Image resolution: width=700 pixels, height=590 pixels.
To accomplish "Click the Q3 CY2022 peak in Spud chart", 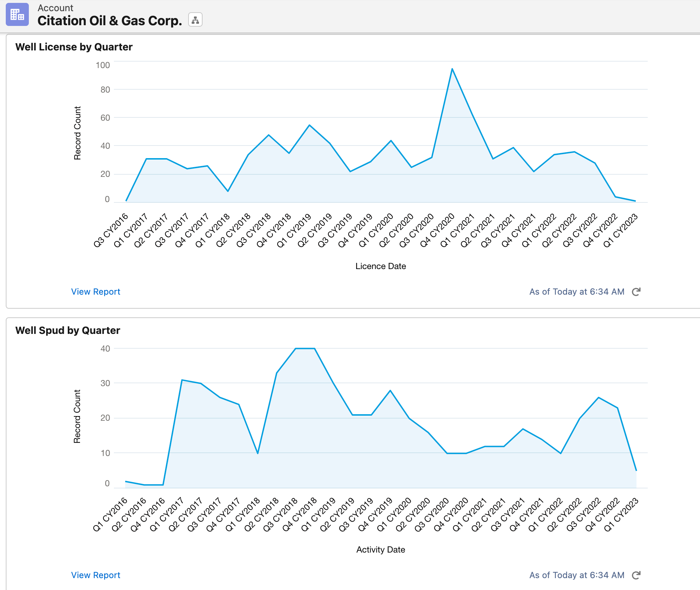I will pos(598,398).
